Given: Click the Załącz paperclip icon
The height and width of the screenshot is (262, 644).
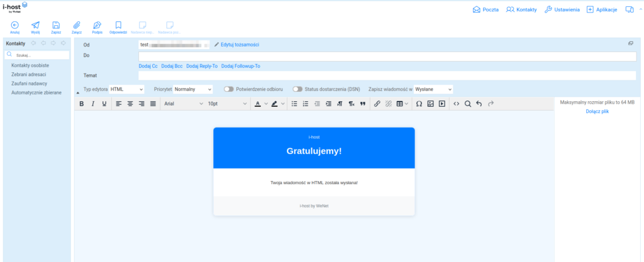Looking at the screenshot, I should click(77, 25).
